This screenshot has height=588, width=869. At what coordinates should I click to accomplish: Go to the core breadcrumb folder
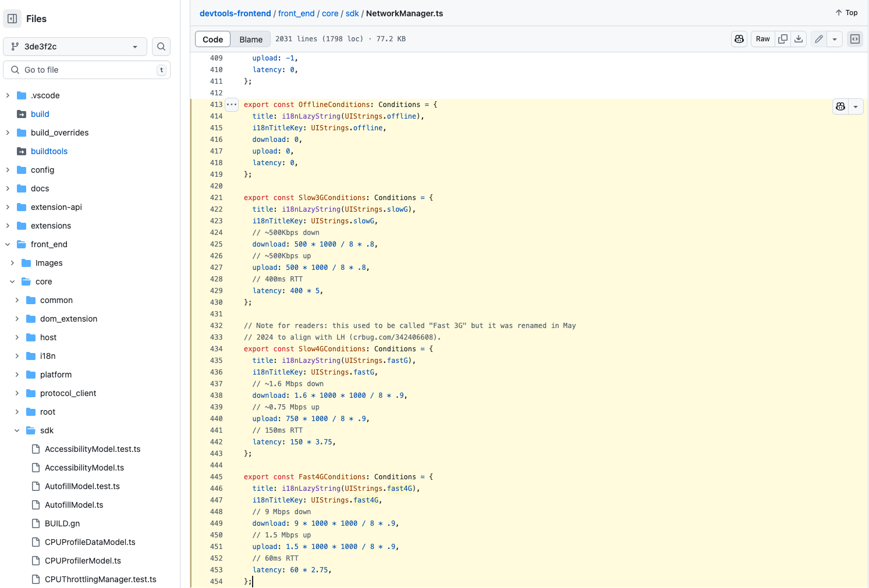coord(330,13)
